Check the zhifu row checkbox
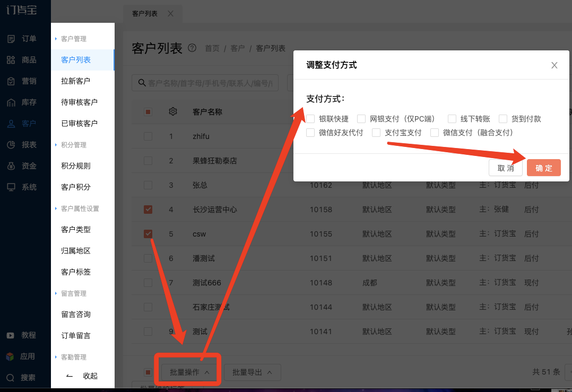The image size is (572, 392). (148, 136)
